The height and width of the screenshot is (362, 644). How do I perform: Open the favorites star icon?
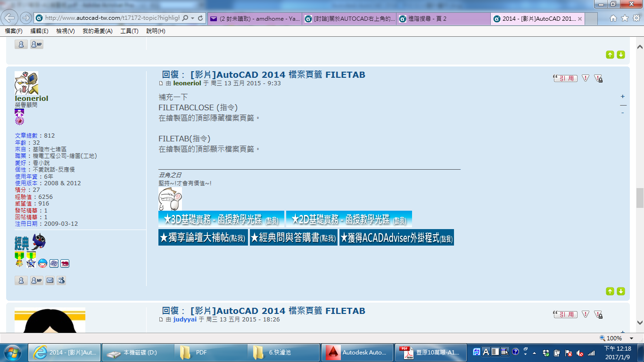(625, 18)
